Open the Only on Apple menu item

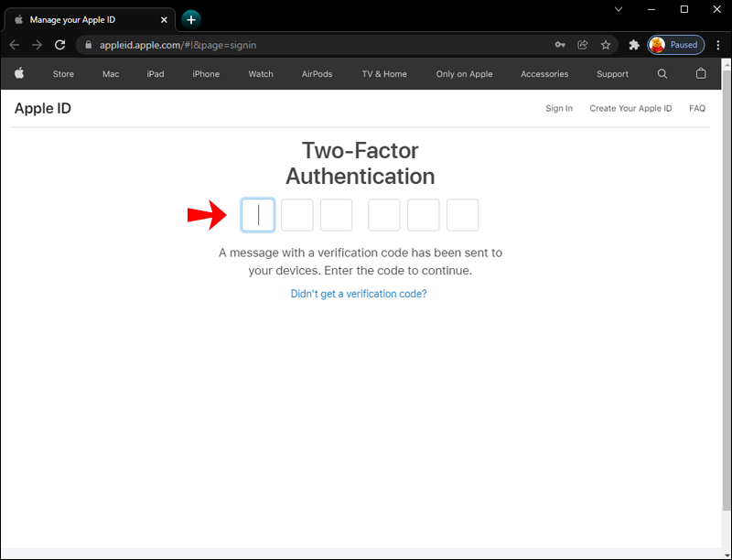point(464,74)
